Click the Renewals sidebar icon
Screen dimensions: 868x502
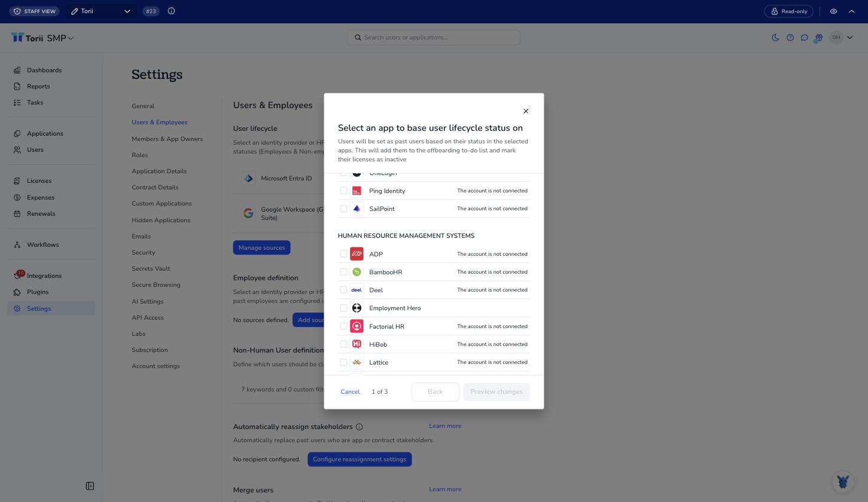coord(17,213)
